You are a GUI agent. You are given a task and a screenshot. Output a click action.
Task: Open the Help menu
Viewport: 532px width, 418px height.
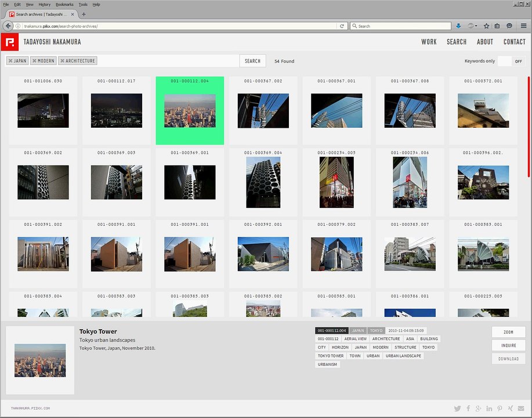(96, 5)
